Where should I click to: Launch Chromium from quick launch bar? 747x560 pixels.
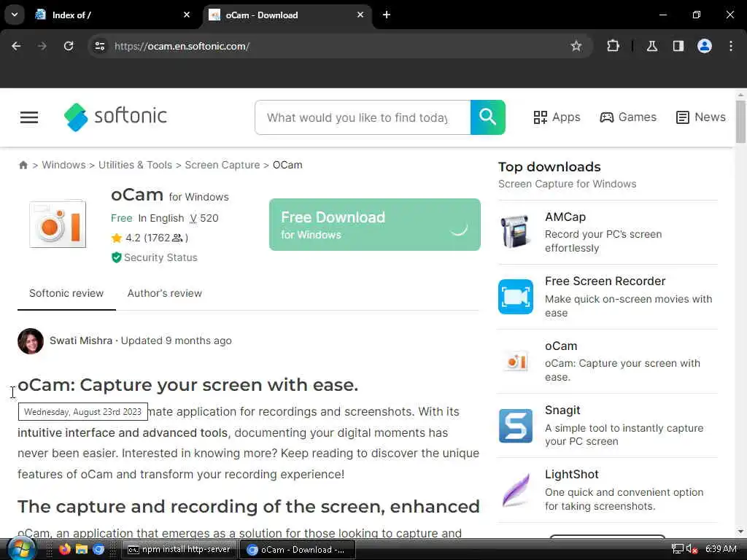click(x=98, y=550)
